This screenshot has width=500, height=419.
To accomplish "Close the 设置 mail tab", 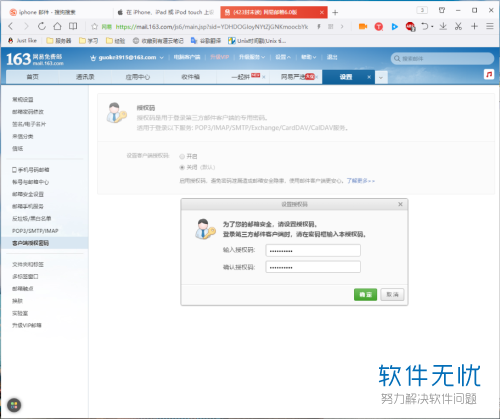I will pyautogui.click(x=369, y=77).
